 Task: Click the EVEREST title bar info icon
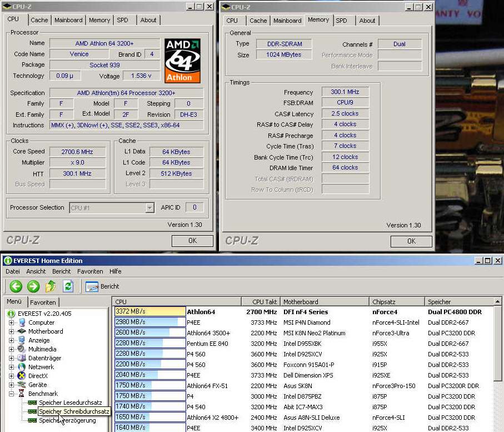(x=8, y=261)
